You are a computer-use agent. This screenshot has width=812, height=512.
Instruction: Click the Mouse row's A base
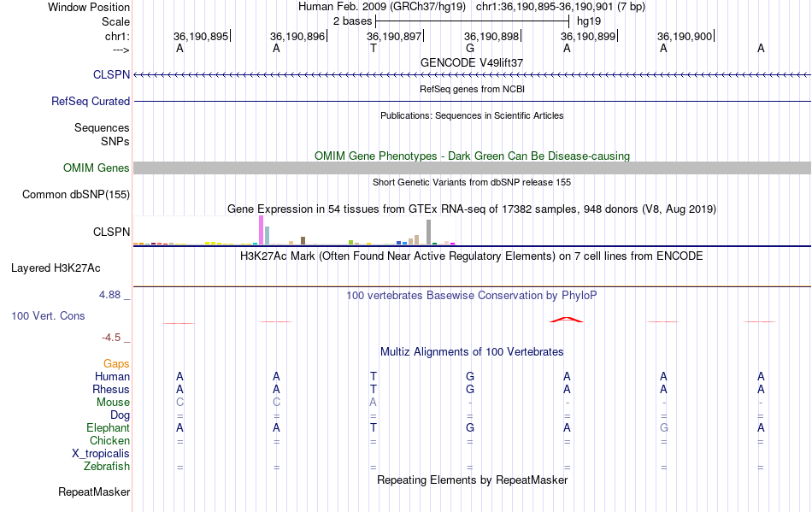373,403
